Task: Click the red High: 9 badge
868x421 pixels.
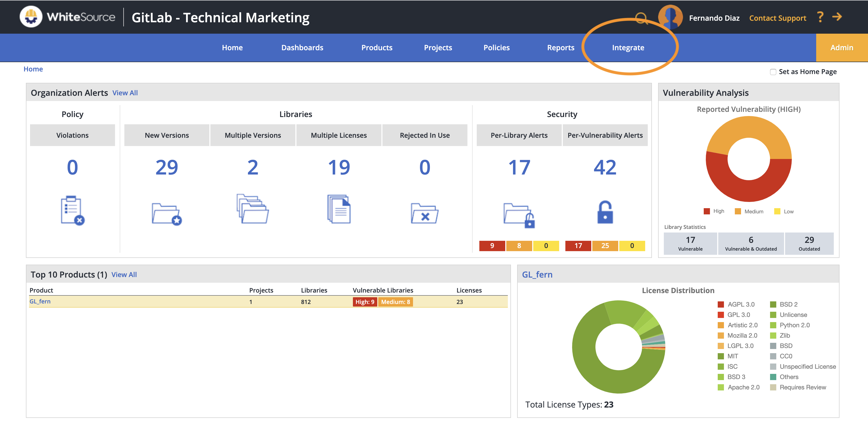Action: [x=365, y=302]
